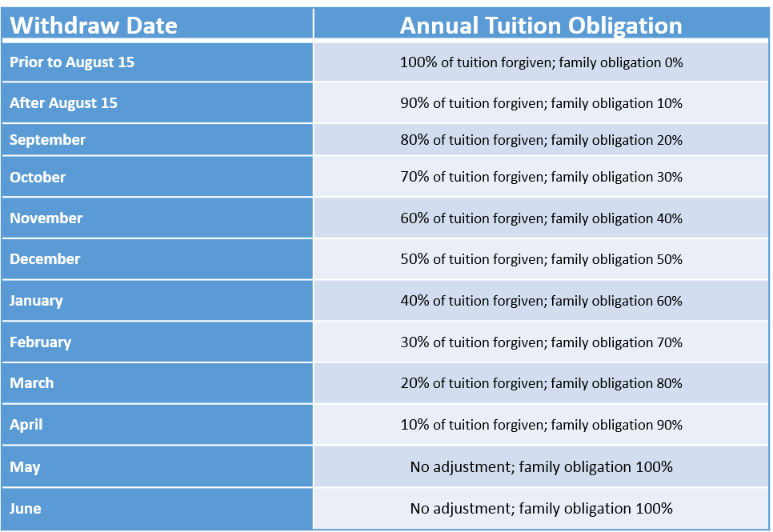The image size is (773, 532).
Task: Click the Withdraw Date column header
Action: [x=94, y=26]
